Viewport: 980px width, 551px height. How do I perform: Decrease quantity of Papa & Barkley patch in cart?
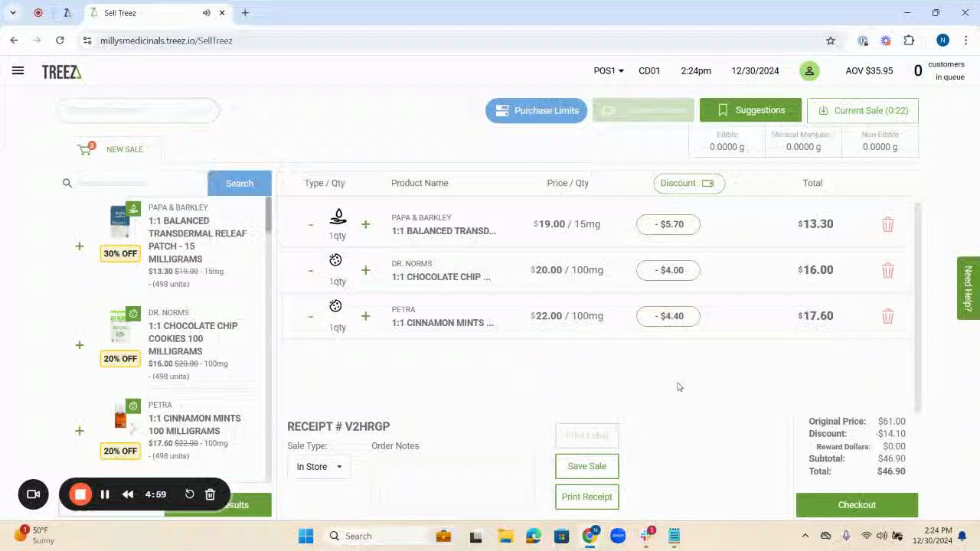coord(310,224)
